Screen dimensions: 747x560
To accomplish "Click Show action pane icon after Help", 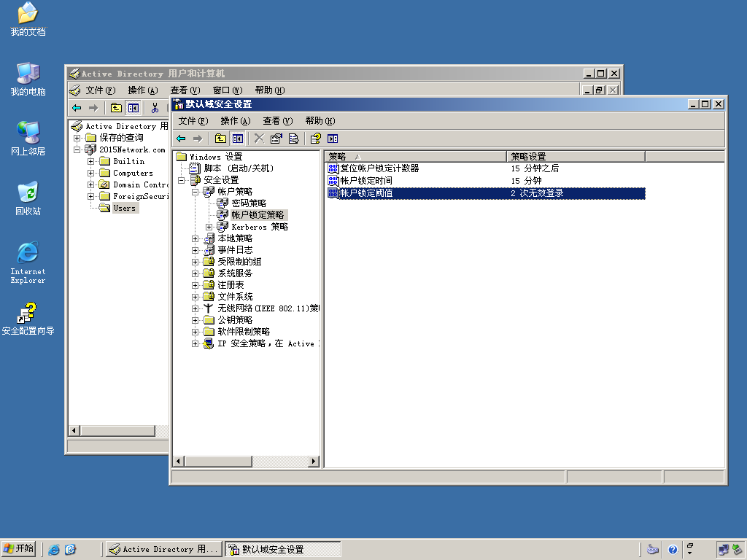I will (333, 139).
